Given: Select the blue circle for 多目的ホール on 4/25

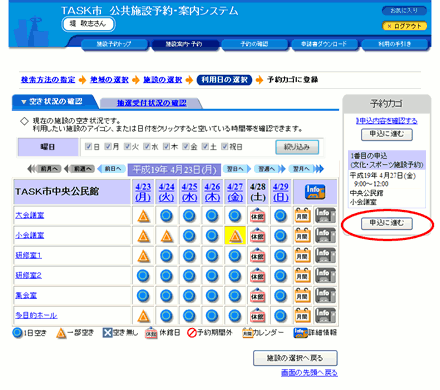Looking at the screenshot, I should [x=189, y=316].
